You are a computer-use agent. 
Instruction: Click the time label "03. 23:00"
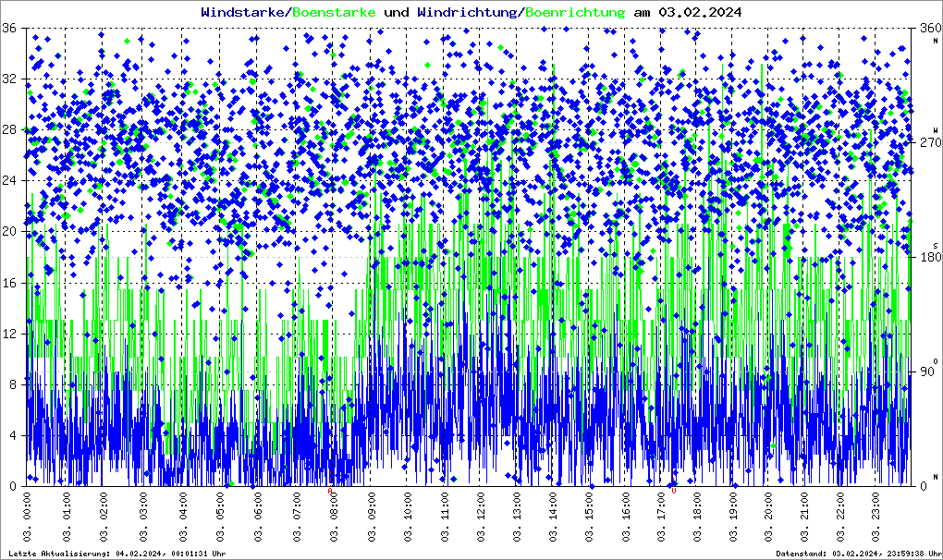tap(875, 517)
